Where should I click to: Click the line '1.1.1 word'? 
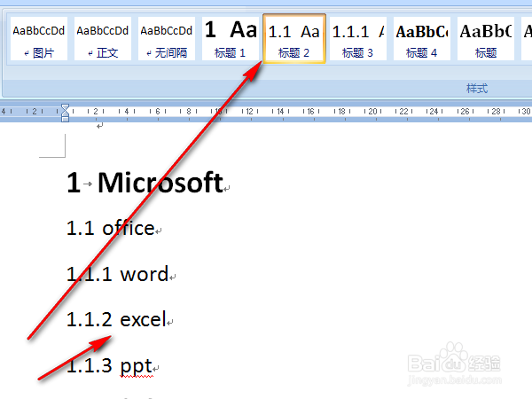point(117,274)
